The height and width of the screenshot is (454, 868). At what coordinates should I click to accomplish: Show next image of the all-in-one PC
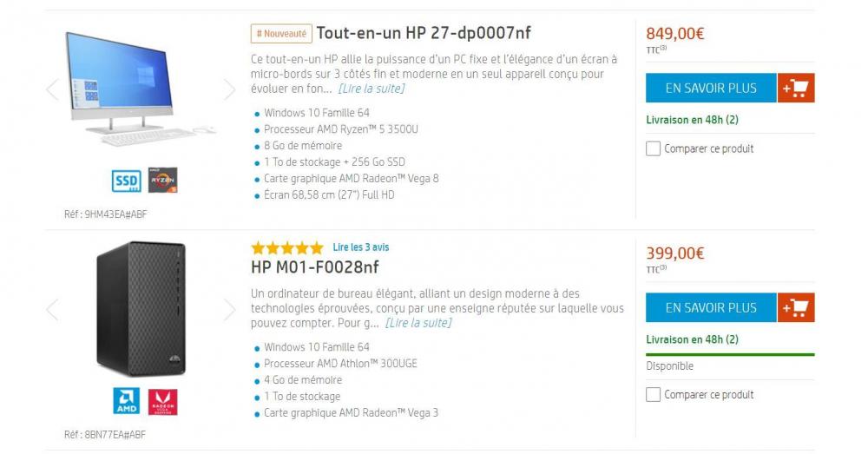point(229,89)
